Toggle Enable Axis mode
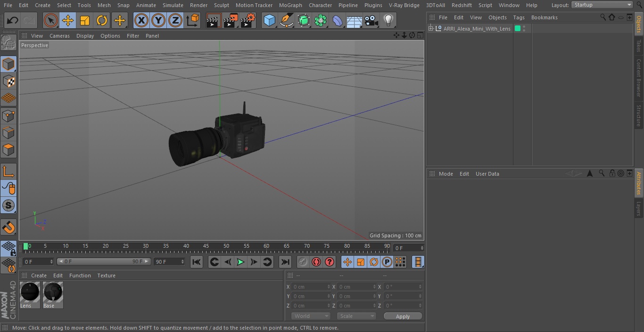Image resolution: width=644 pixels, height=332 pixels. click(x=8, y=171)
